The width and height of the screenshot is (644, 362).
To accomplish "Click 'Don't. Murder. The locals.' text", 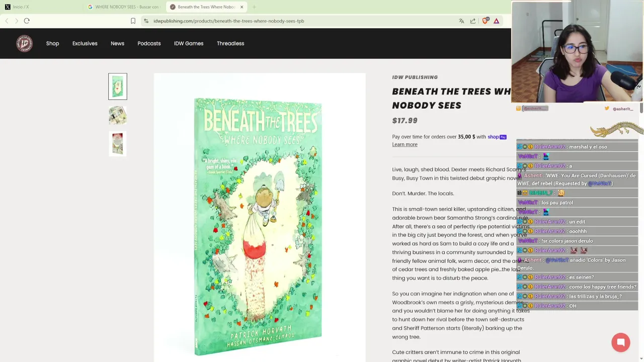I will (423, 194).
